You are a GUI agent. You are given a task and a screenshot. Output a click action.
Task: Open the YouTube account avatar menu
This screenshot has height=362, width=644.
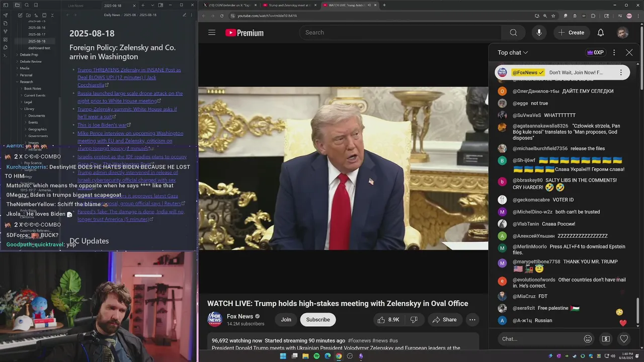coord(622,33)
